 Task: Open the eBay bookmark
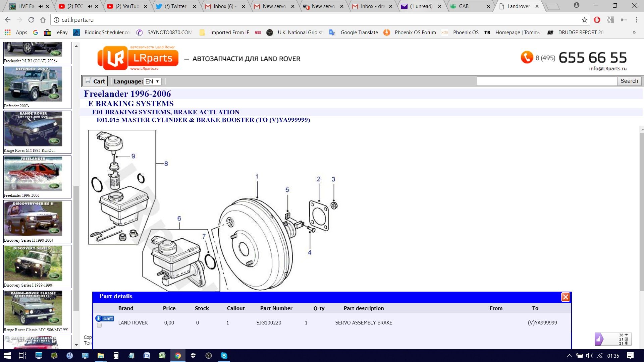pyautogui.click(x=62, y=33)
